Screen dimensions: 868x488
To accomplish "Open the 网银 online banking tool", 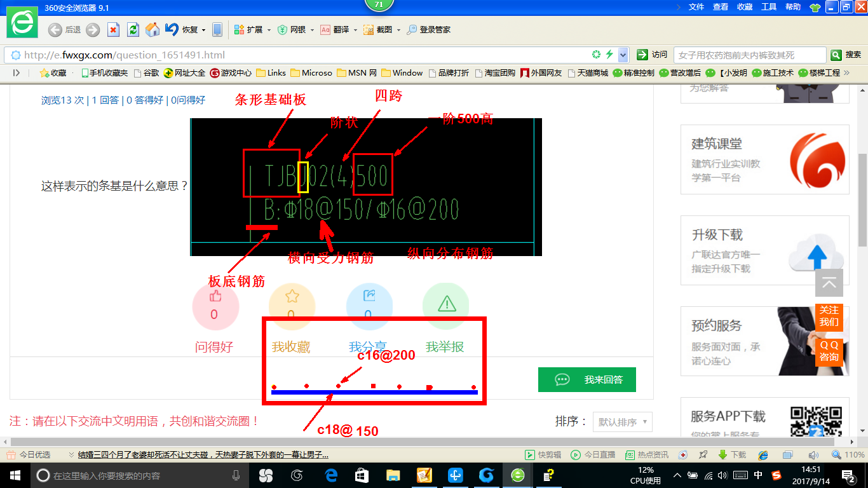I will pos(292,29).
